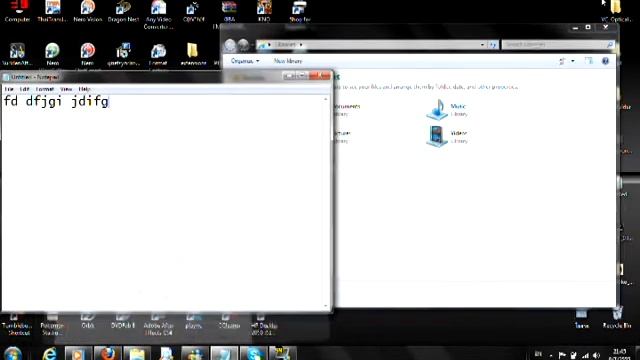Switch to Windows Explorer taskbar button
The image size is (640, 360).
(137, 353)
